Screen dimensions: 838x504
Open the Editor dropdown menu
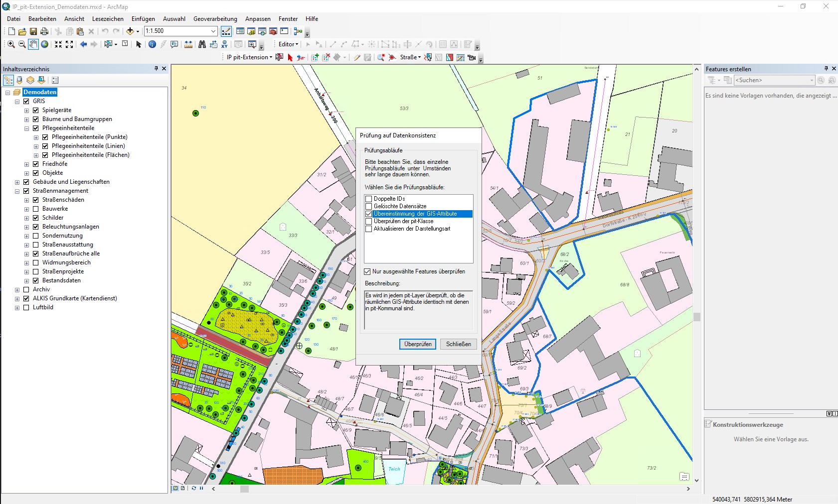[x=288, y=44]
